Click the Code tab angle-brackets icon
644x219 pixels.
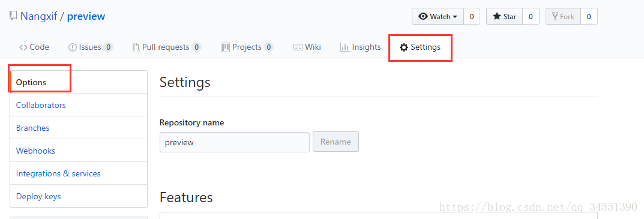[x=23, y=47]
